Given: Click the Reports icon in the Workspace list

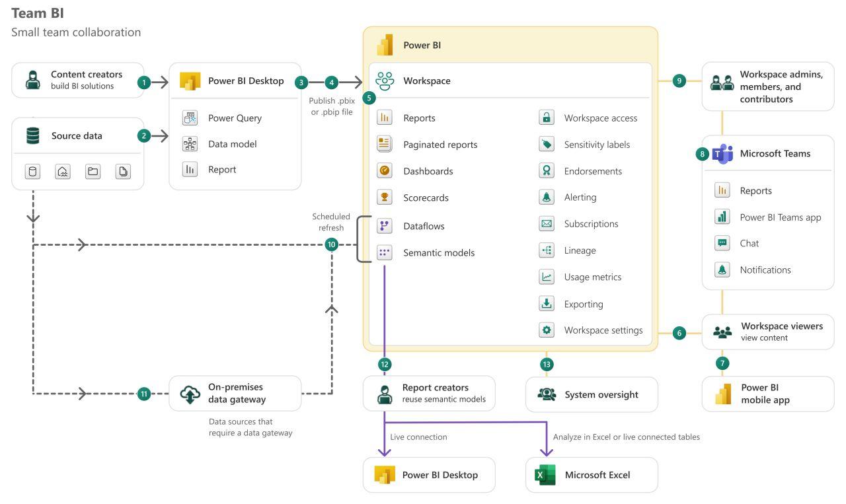Looking at the screenshot, I should point(385,118).
